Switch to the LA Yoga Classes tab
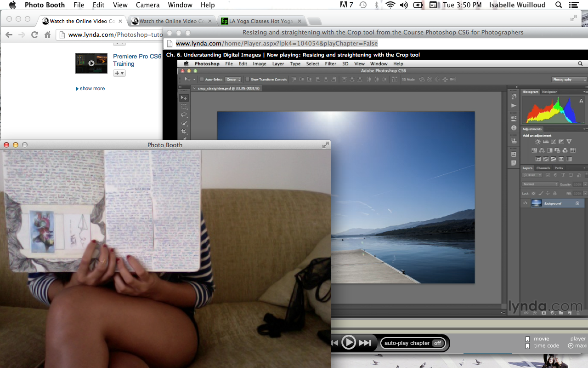588x368 pixels. coord(260,21)
